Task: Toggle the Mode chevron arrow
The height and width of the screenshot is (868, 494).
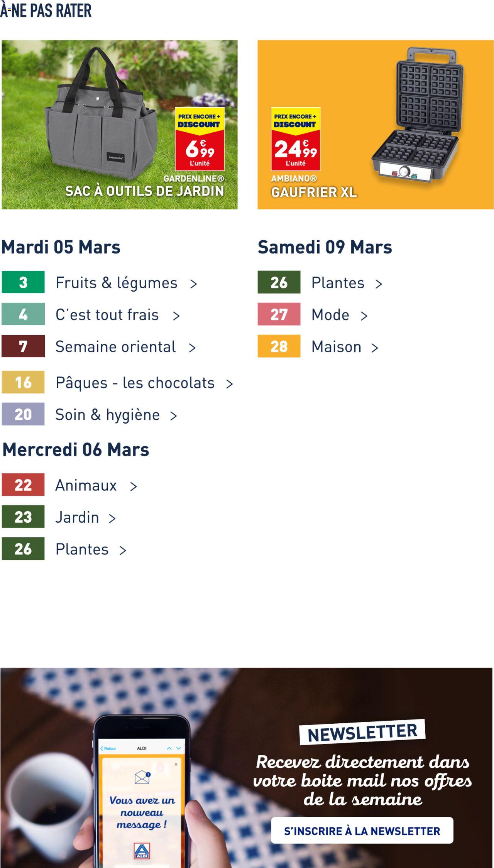Action: [x=364, y=316]
